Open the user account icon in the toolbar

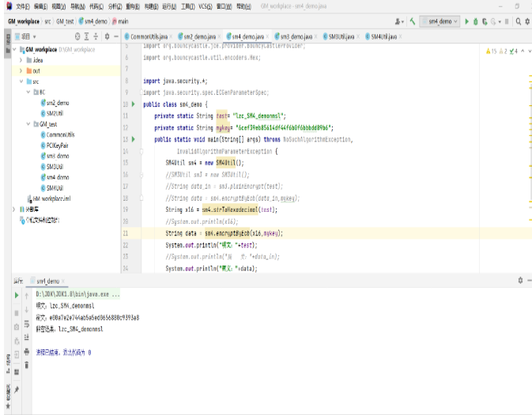398,21
